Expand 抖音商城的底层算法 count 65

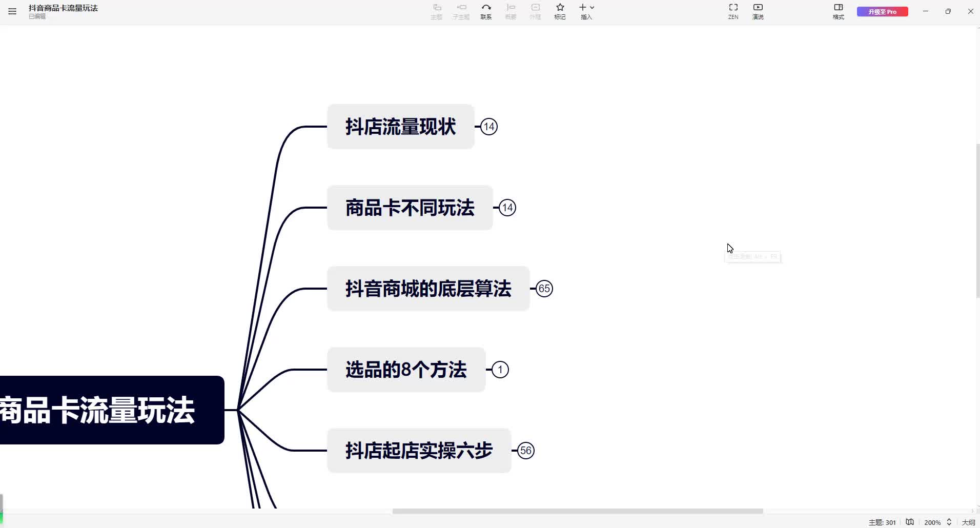(544, 289)
